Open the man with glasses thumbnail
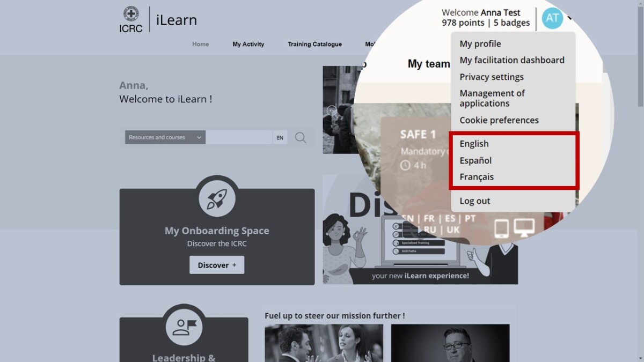644x362 pixels. 450,343
